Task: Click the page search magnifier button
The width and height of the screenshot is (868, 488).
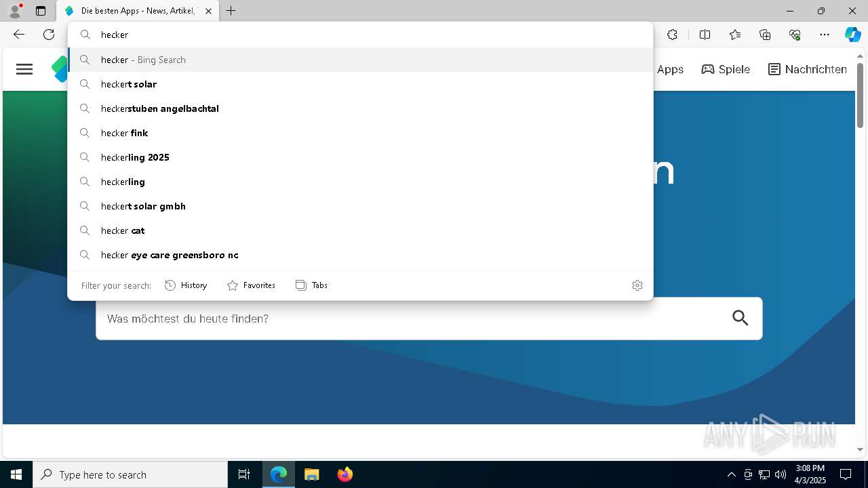Action: coord(741,318)
